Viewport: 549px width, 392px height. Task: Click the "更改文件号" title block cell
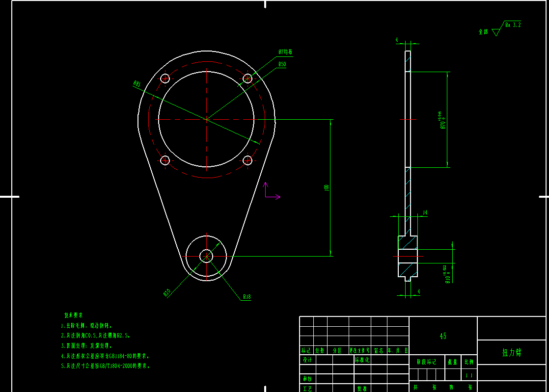coord(359,350)
